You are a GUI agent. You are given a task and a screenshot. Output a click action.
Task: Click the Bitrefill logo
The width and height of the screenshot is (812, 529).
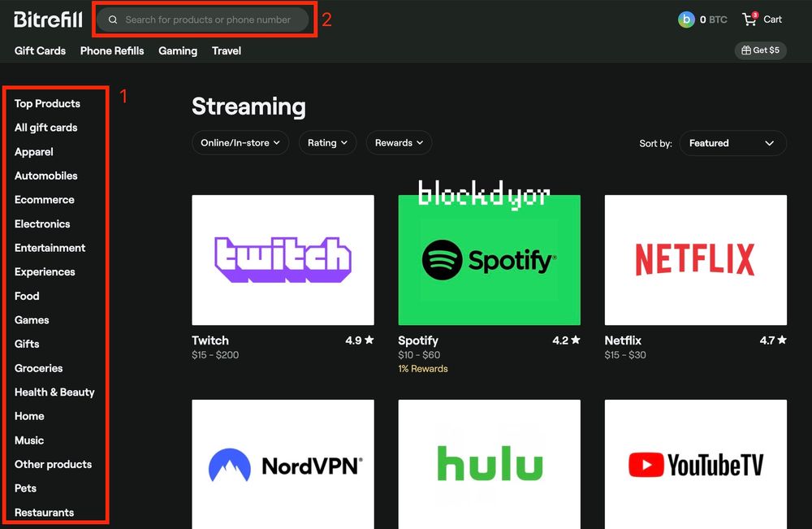coord(48,19)
